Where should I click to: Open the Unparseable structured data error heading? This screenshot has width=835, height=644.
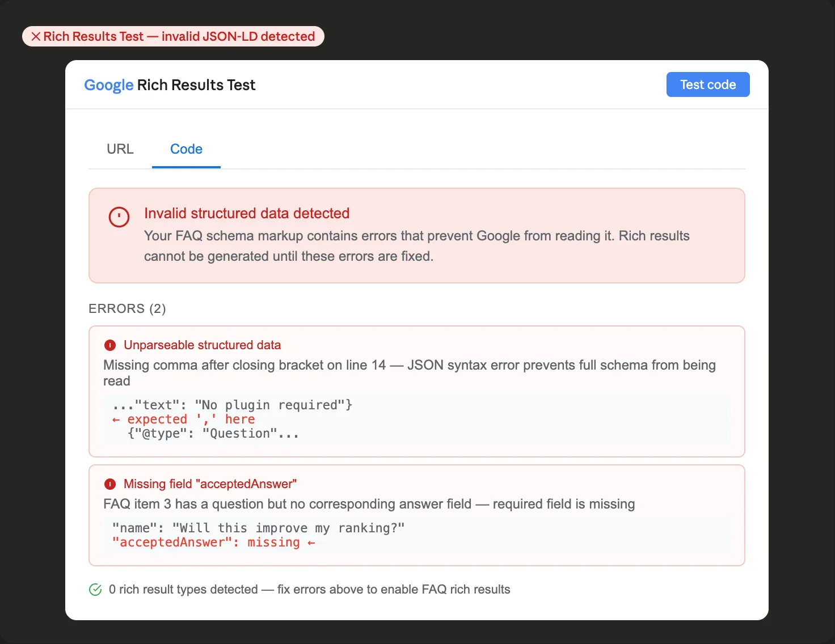[202, 345]
